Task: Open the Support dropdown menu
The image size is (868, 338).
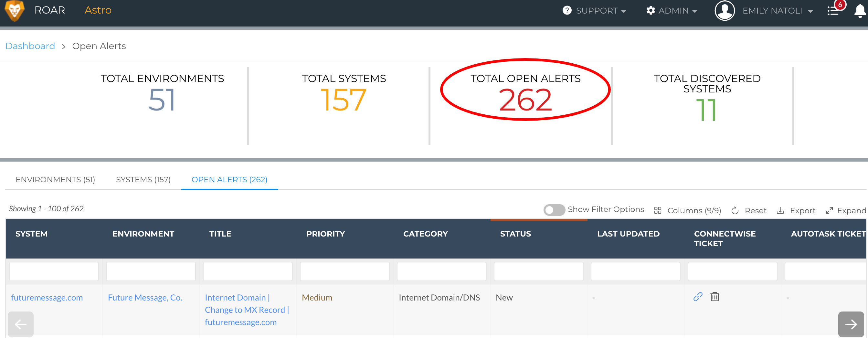Action: [598, 10]
